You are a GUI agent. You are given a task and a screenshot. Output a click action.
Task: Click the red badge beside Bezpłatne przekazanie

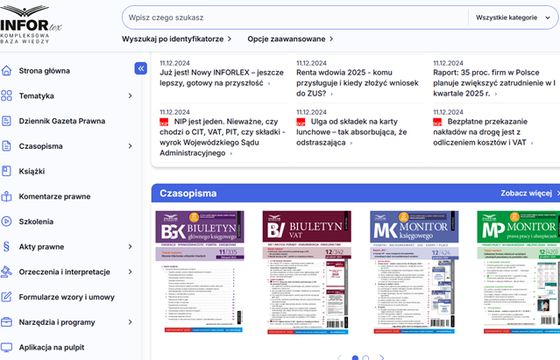438,122
